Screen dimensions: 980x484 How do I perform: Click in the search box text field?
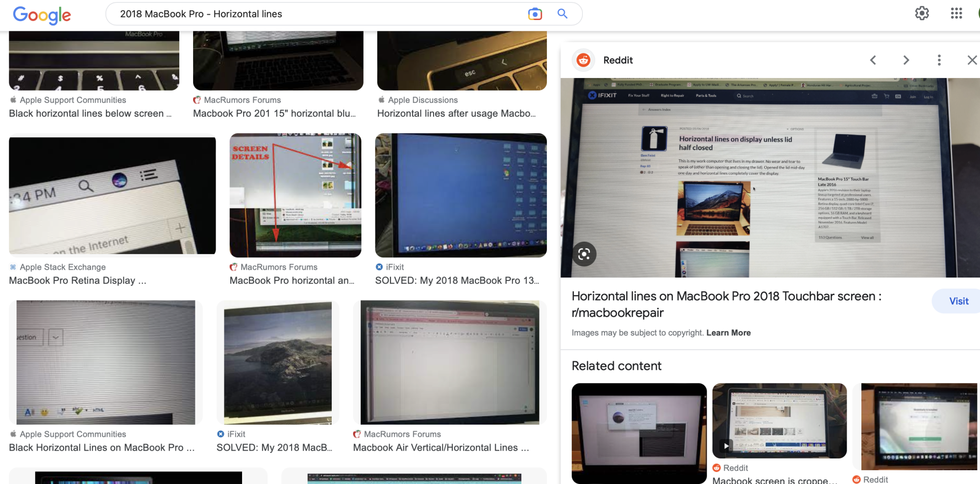[x=318, y=14]
